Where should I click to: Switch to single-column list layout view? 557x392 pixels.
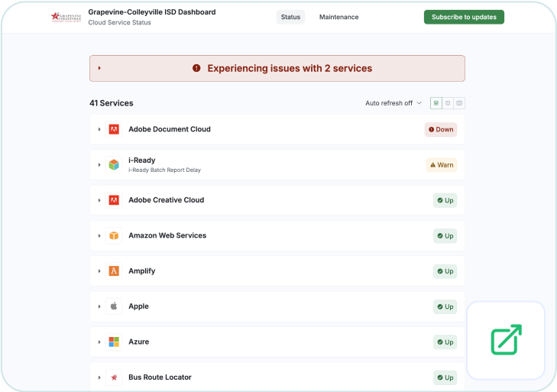[436, 103]
